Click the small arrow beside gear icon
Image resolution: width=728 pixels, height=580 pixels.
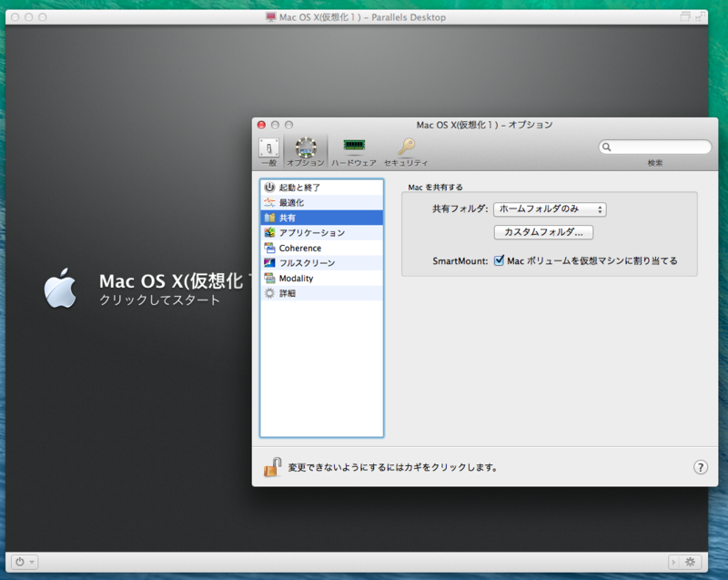click(673, 562)
